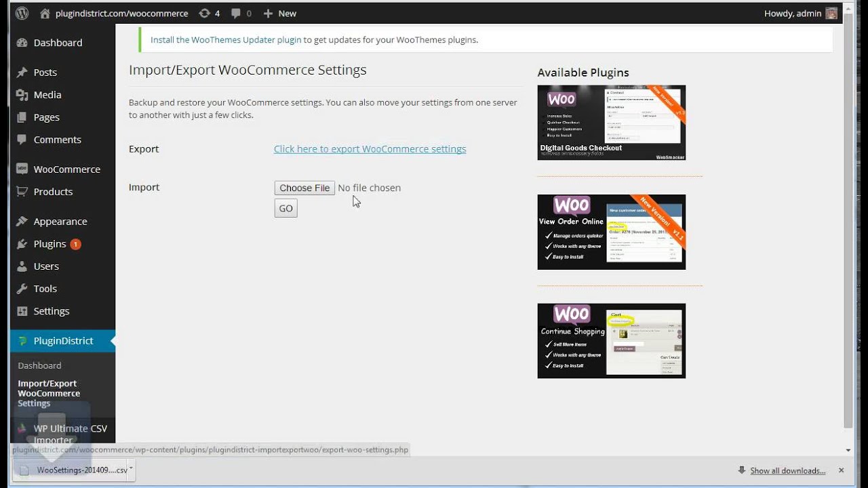Image resolution: width=868 pixels, height=488 pixels.
Task: Click Show all downloads link
Action: [x=788, y=470]
